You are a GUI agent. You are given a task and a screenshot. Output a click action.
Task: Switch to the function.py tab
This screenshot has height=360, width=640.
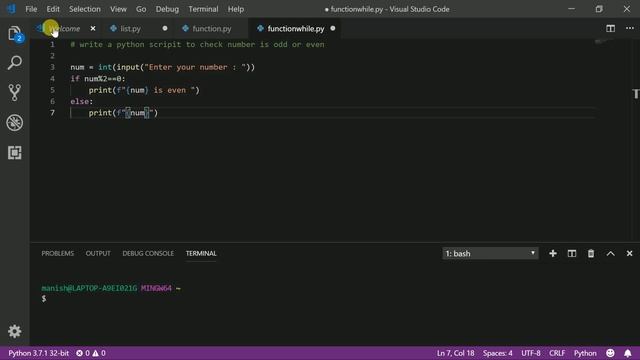212,29
